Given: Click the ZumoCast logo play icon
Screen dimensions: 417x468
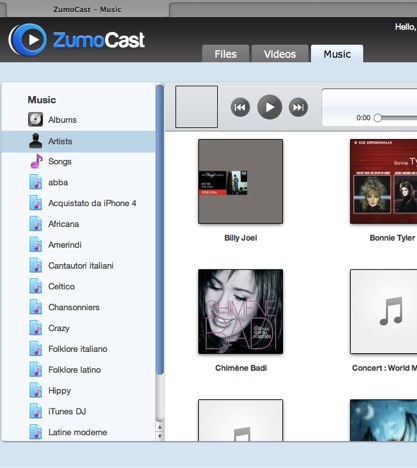Looking at the screenshot, I should pos(28,40).
